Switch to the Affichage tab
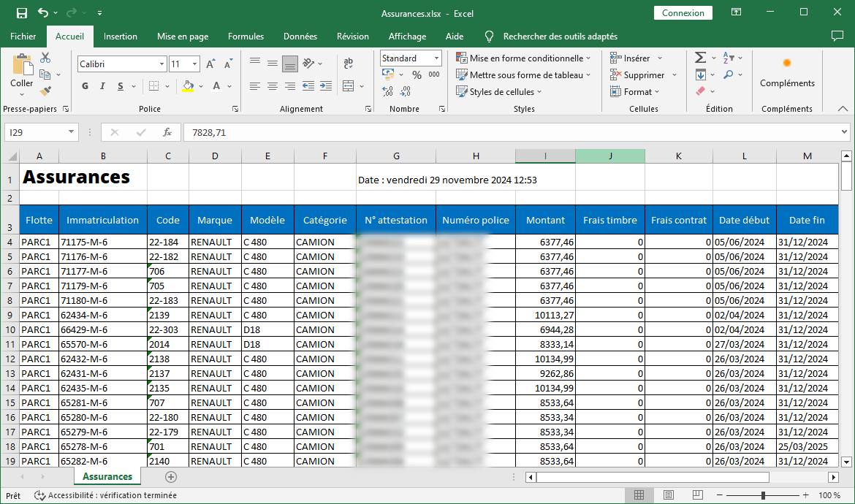 coord(407,37)
